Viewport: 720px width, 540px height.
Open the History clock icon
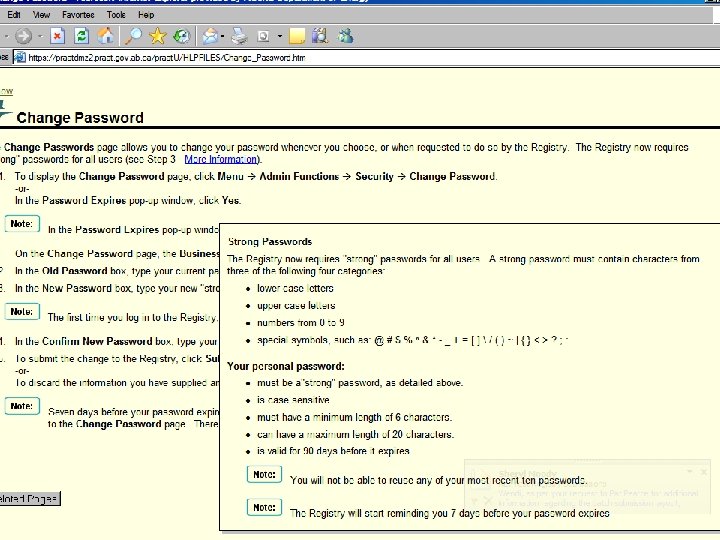(182, 36)
